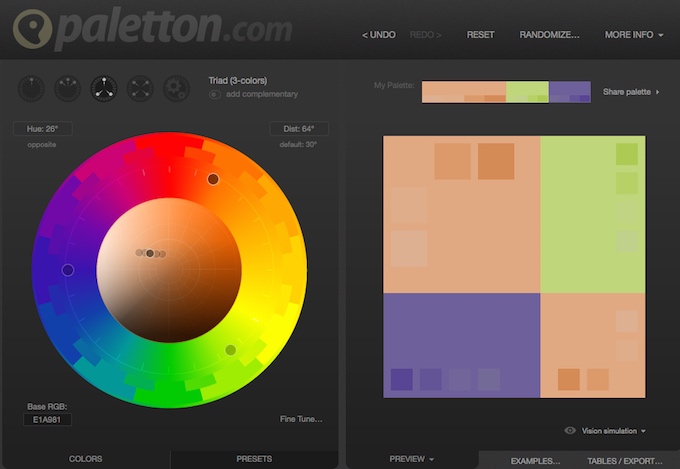Expand the Share palette menu
The height and width of the screenshot is (469, 680).
631,92
